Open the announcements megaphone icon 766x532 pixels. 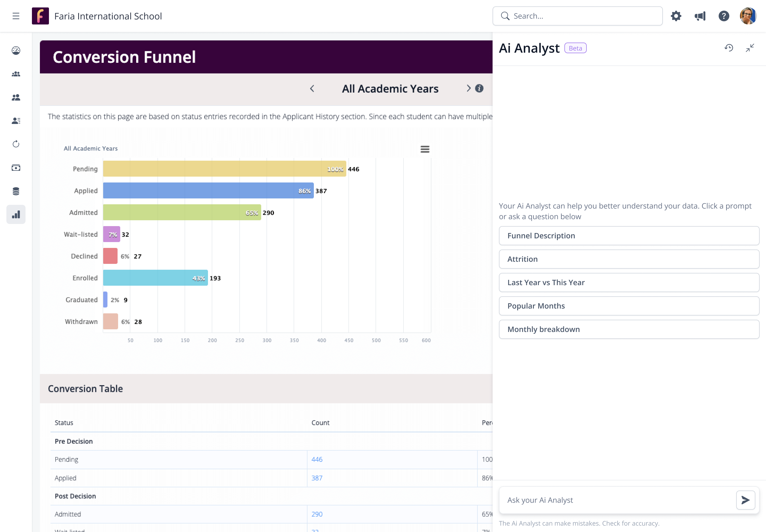point(700,16)
